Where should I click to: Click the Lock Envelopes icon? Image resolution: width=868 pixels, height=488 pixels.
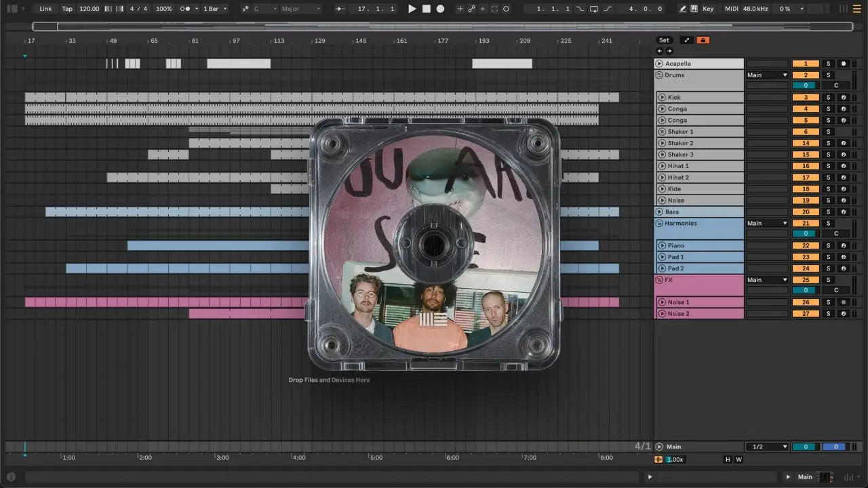click(703, 40)
